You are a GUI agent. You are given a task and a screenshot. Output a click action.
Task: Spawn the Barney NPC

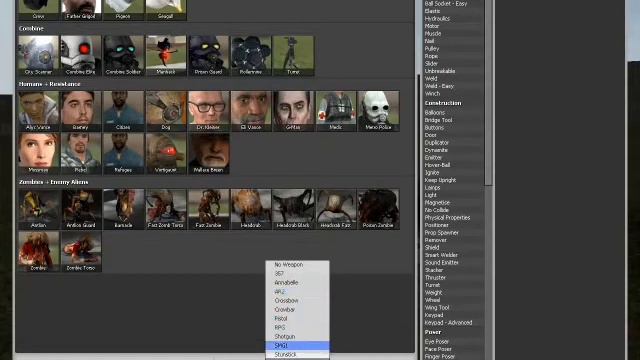81,111
